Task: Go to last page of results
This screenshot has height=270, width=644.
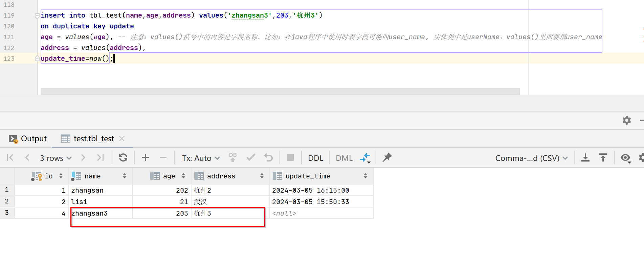Action: (x=100, y=158)
